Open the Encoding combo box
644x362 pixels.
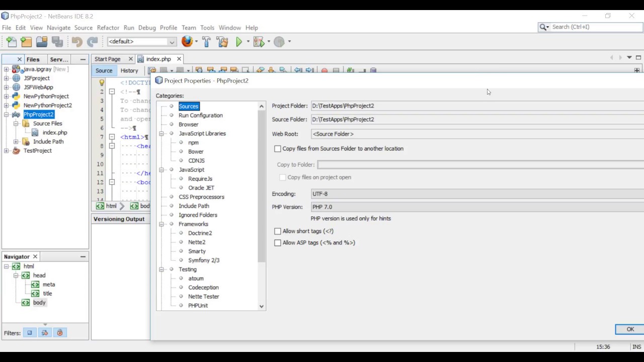(x=477, y=194)
